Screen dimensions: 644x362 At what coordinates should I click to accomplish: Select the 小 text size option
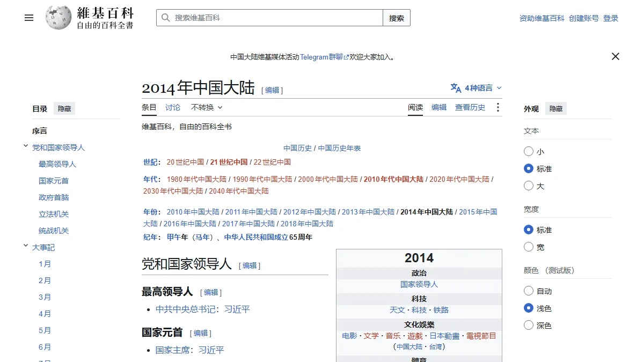[x=529, y=152]
